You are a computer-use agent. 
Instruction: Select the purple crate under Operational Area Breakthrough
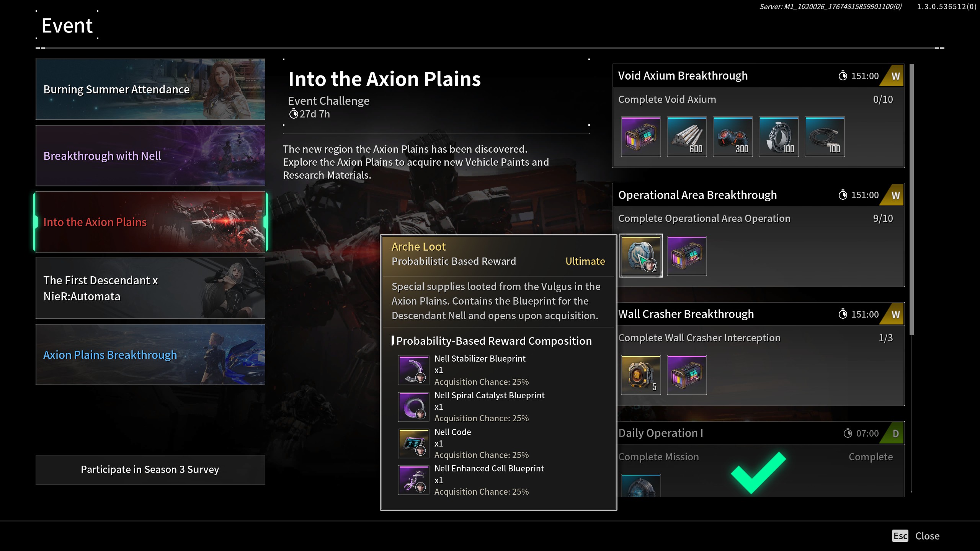click(687, 256)
